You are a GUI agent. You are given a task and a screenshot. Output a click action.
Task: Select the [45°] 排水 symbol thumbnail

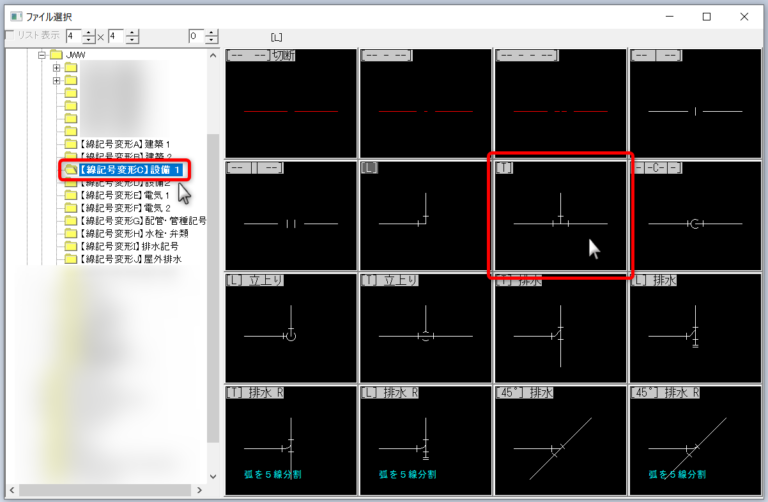click(x=560, y=441)
